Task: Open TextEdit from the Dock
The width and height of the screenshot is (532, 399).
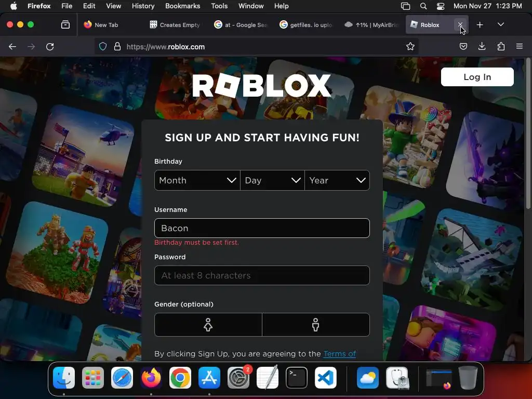Action: (268, 378)
